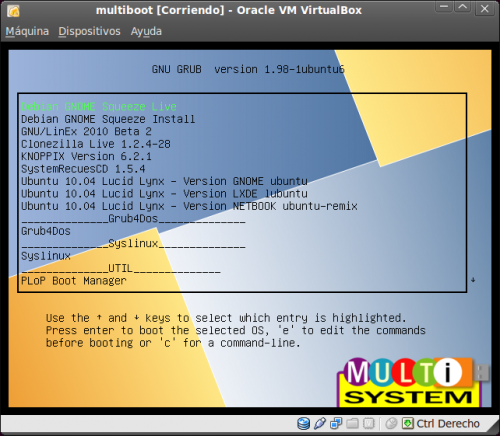Click the hard disk activity status icon
Image resolution: width=500 pixels, height=436 pixels.
tap(303, 423)
